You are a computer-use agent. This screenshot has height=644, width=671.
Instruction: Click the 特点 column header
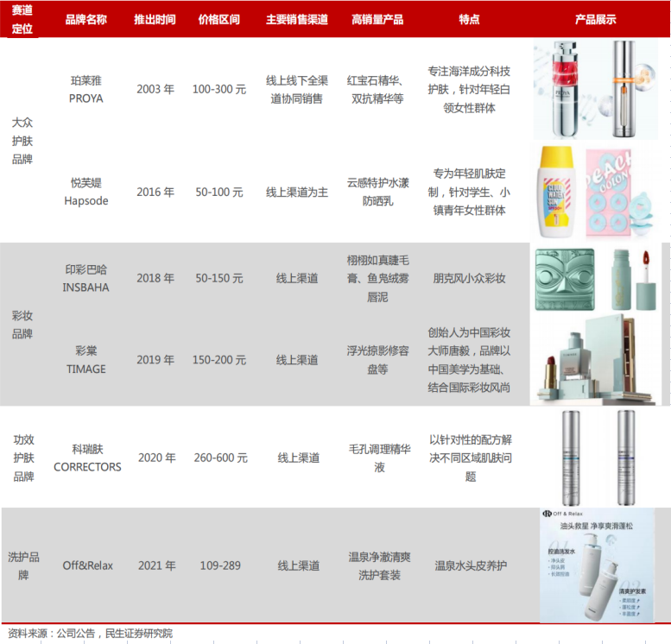470,19
